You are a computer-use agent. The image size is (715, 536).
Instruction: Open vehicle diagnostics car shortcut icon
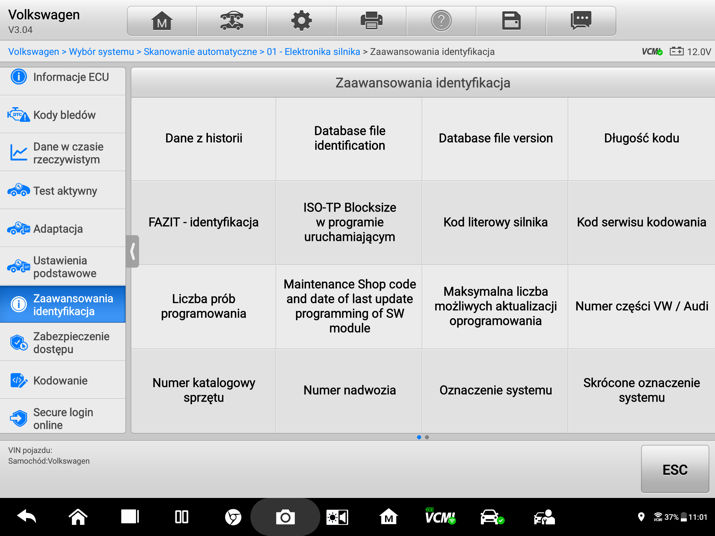coord(492,517)
